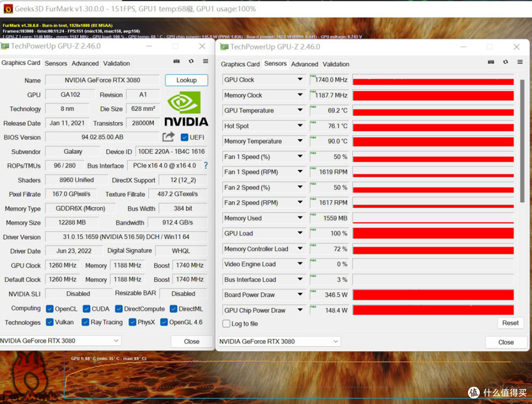The height and width of the screenshot is (404, 532).
Task: Toggle the DirectCompute checkbox
Action: click(x=119, y=309)
